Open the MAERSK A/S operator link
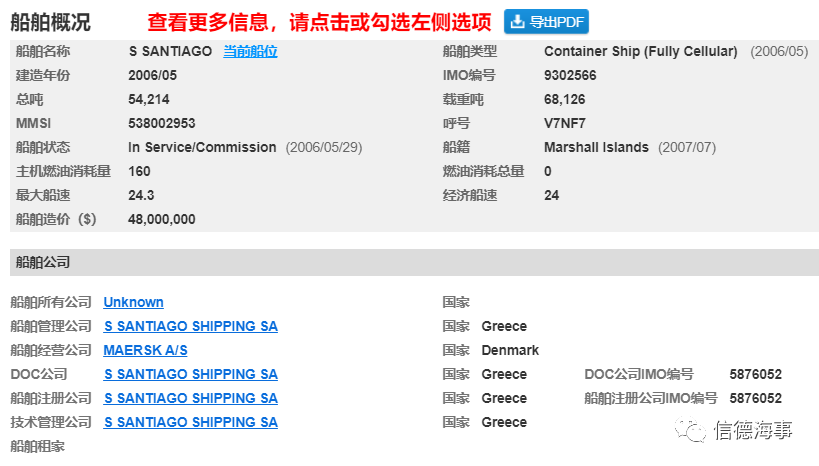This screenshot has width=819, height=466. pyautogui.click(x=145, y=350)
